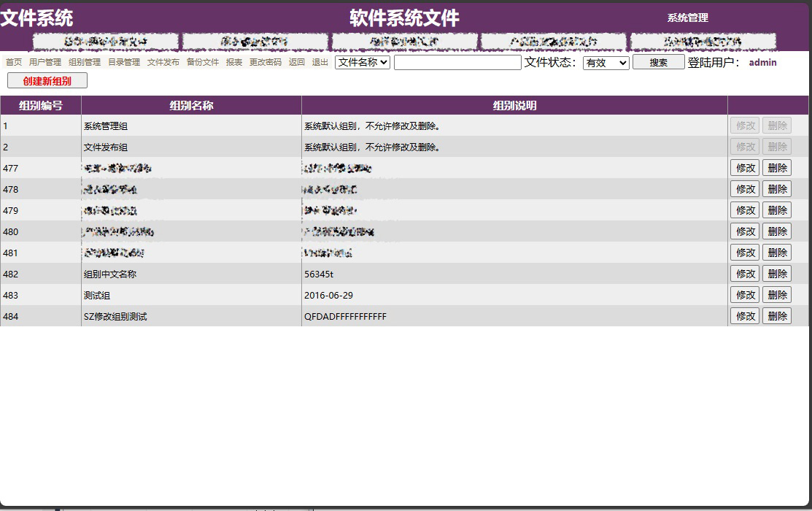
Task: Click the 组别名称 column header
Action: click(x=192, y=106)
